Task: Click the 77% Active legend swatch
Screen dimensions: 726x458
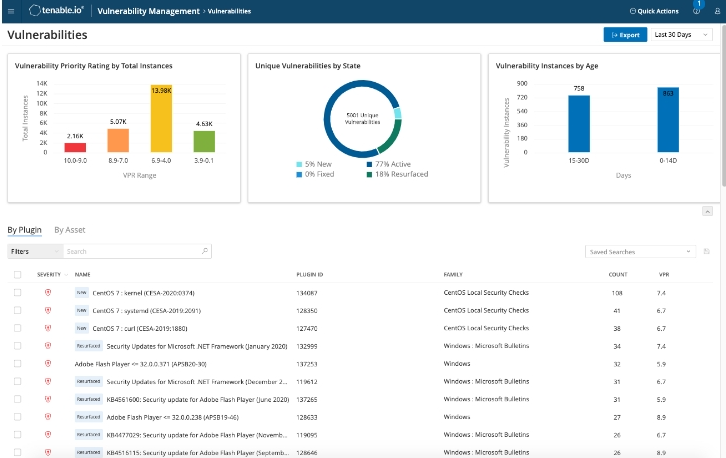Action: (369, 164)
